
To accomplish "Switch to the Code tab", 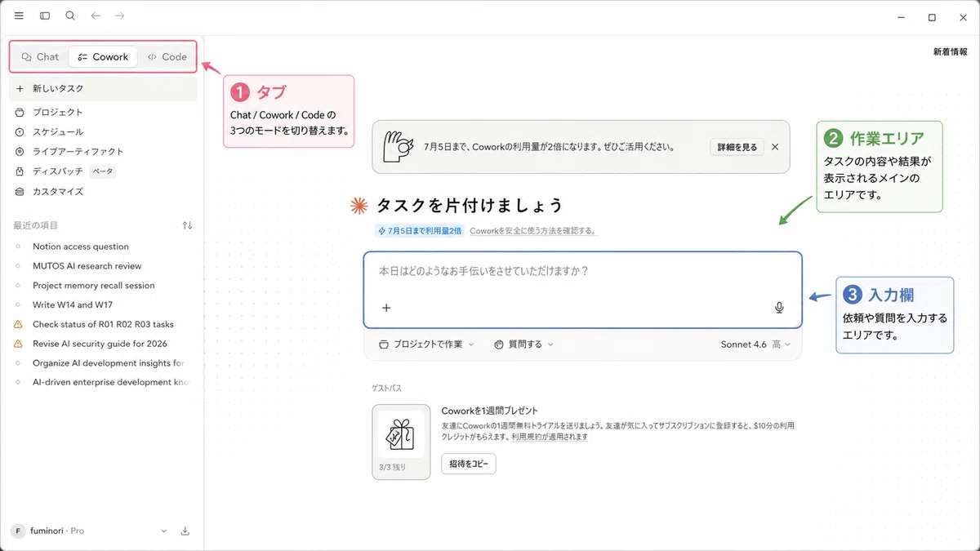I will (167, 57).
